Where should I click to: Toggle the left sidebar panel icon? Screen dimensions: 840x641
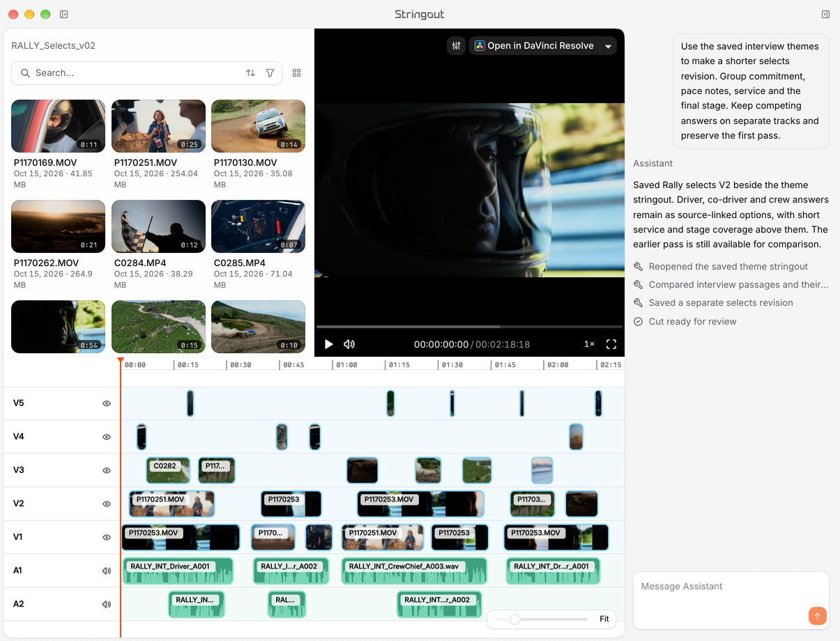[64, 14]
